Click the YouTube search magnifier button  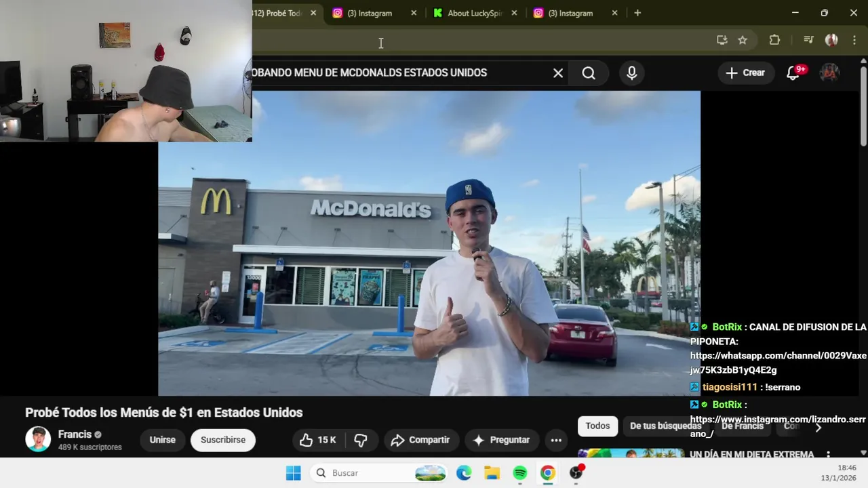(x=589, y=73)
